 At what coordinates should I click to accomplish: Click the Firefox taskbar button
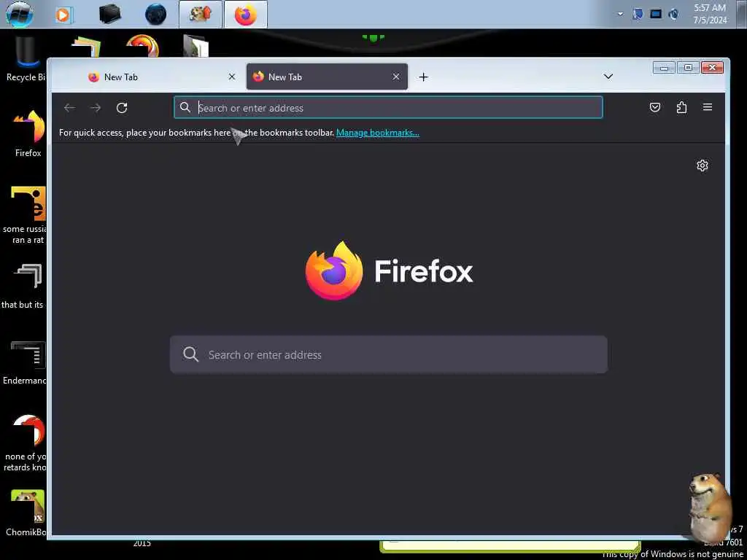[246, 15]
